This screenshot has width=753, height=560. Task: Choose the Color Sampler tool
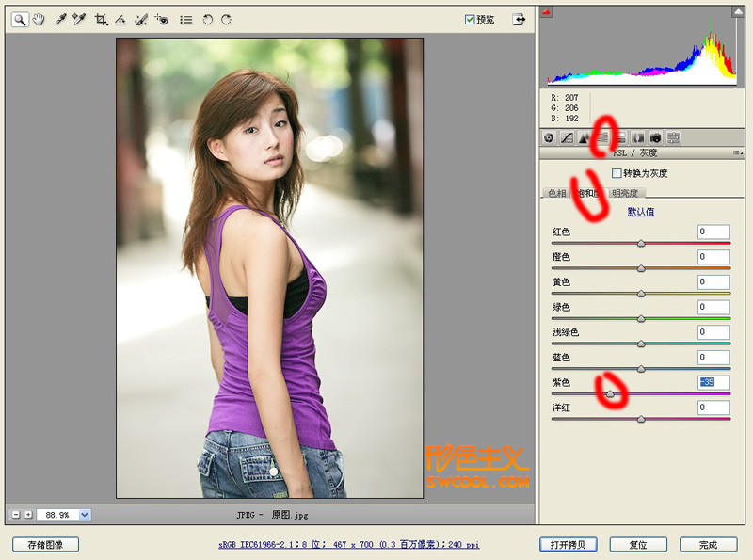tap(79, 20)
